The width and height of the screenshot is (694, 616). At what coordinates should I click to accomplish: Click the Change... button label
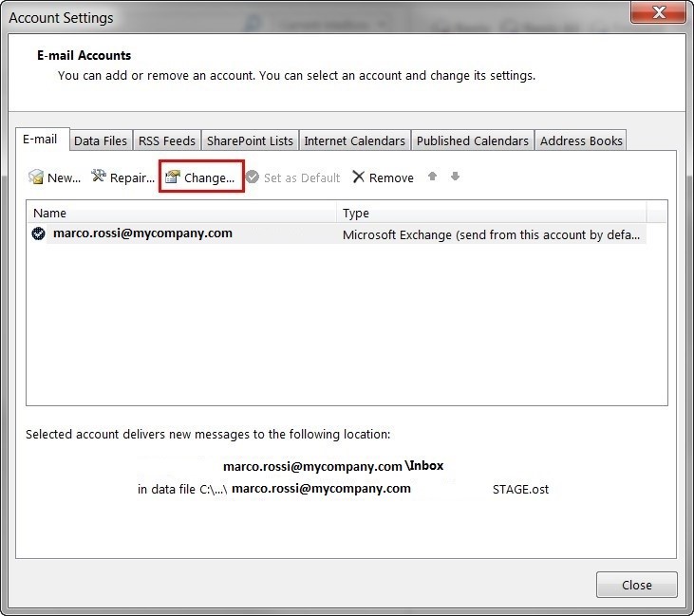coord(210,177)
